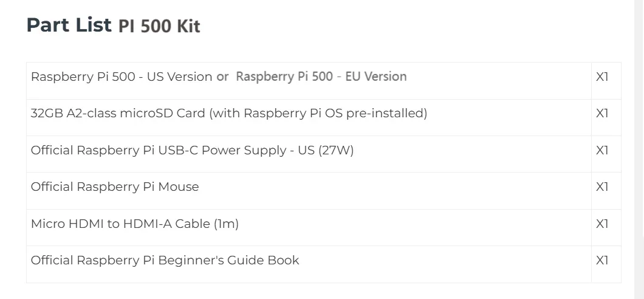The width and height of the screenshot is (644, 299).
Task: Click the X1 quantity for the power supply
Action: coord(602,150)
